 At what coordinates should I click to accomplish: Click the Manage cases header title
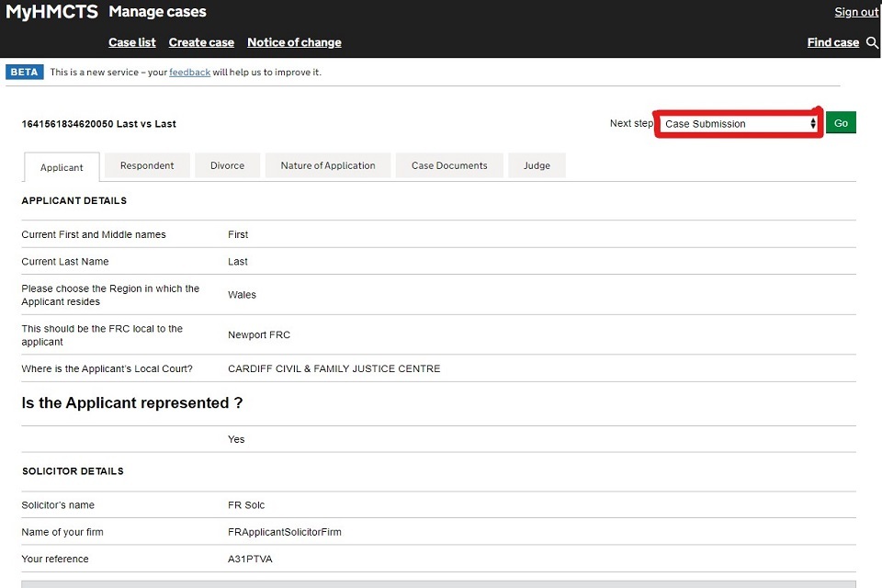[157, 12]
